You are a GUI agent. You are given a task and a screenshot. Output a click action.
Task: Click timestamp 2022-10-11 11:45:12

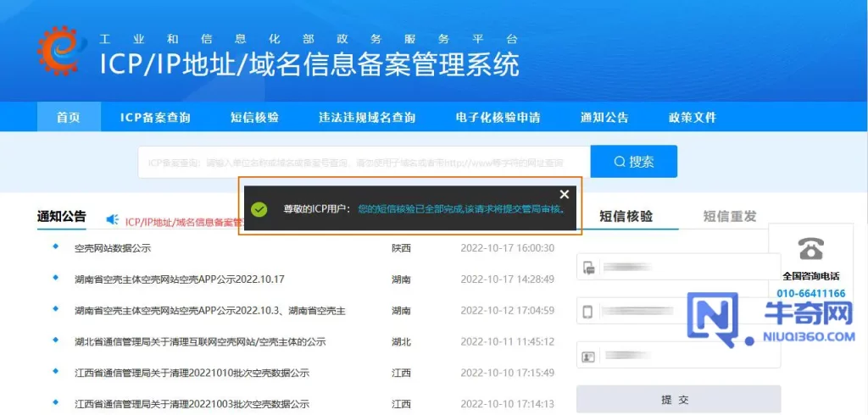507,342
